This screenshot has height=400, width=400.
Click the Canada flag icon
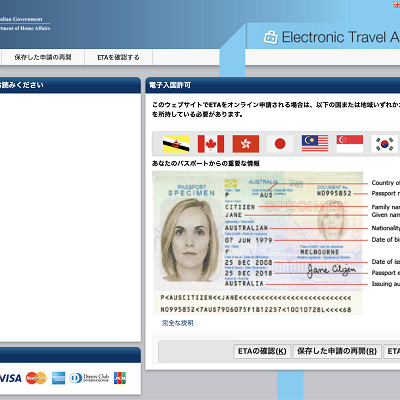tap(211, 144)
